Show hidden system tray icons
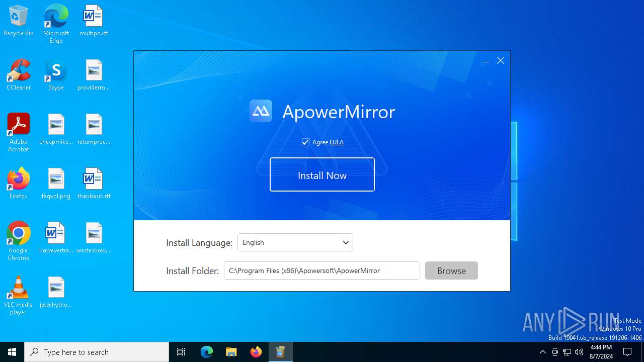 pyautogui.click(x=542, y=352)
